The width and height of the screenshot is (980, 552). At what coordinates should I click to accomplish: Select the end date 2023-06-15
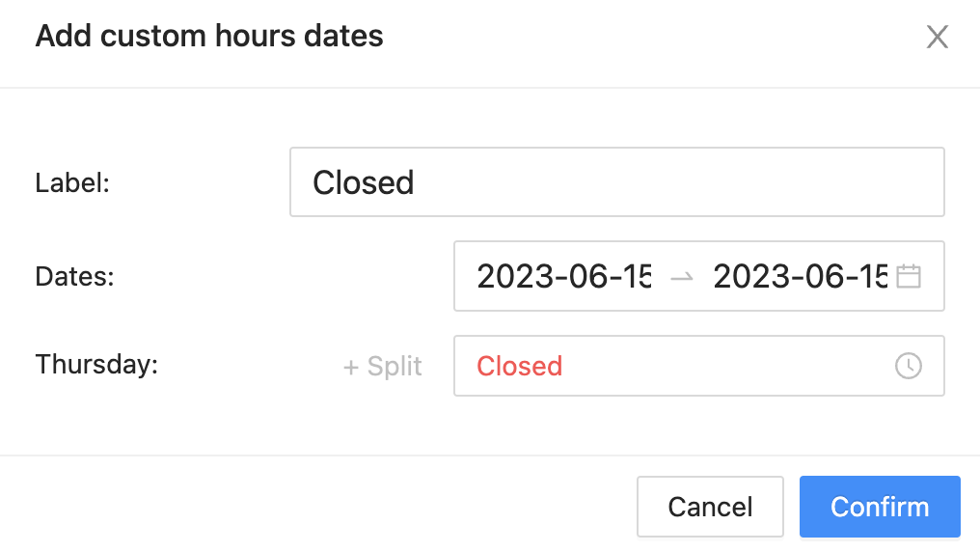click(800, 276)
